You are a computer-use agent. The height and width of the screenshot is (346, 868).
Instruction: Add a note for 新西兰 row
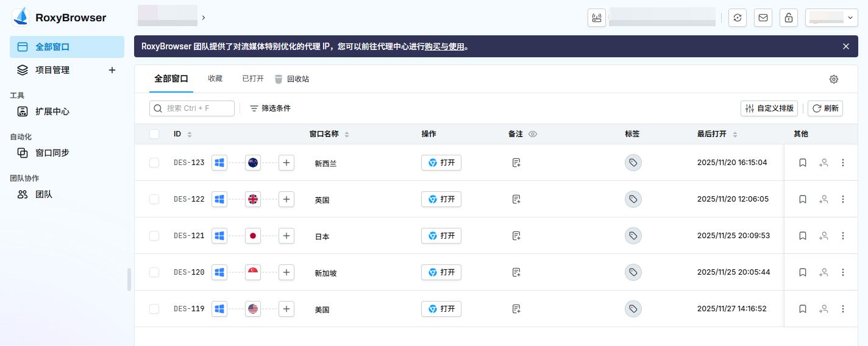click(516, 163)
